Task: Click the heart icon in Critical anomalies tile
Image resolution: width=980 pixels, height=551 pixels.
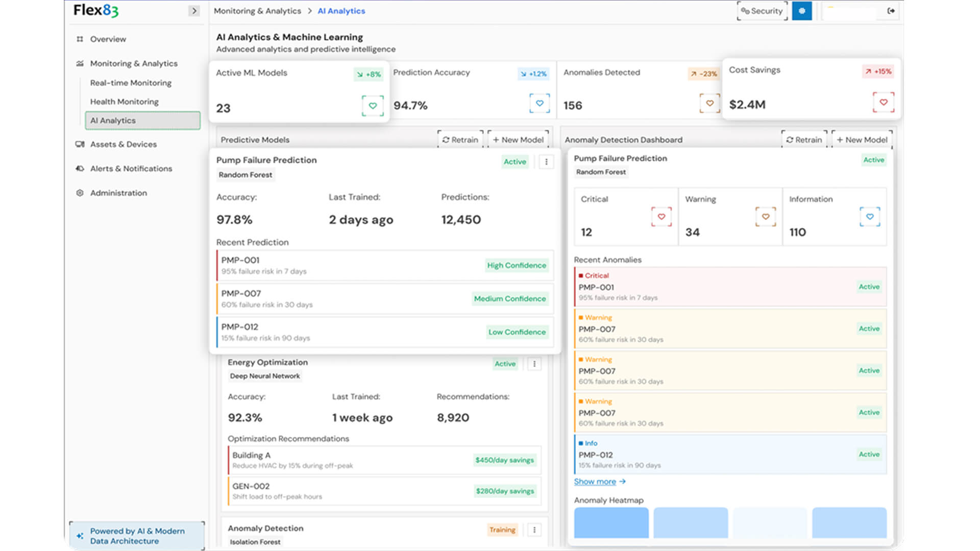Action: (x=661, y=217)
